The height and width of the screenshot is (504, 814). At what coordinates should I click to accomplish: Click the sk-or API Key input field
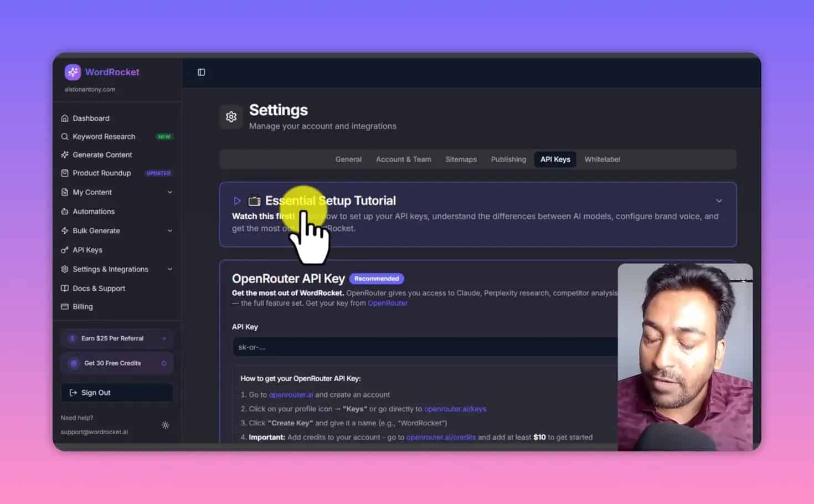point(424,347)
